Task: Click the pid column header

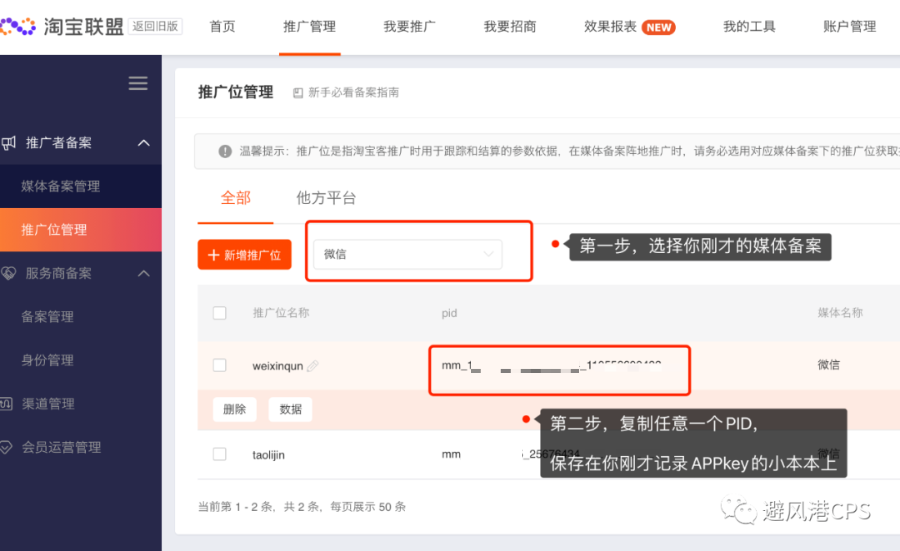Action: pyautogui.click(x=449, y=313)
